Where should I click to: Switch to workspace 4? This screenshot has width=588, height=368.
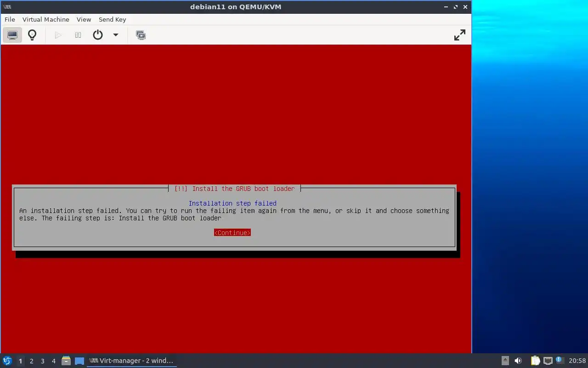click(x=53, y=361)
